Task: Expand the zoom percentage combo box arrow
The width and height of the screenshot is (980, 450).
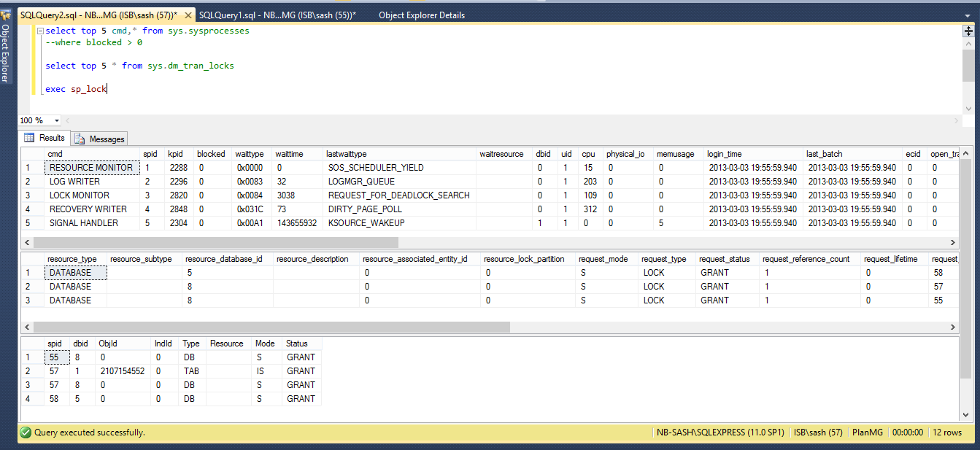Action: (x=57, y=120)
